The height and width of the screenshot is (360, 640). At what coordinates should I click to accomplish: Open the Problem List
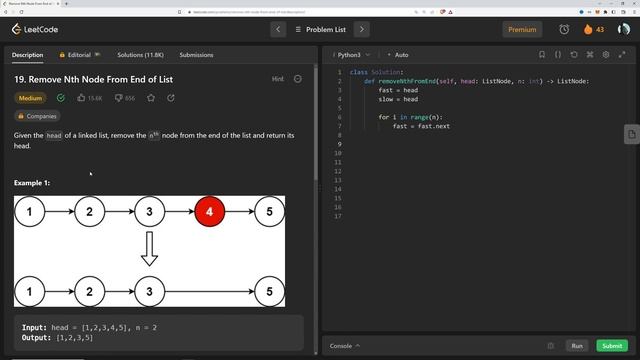click(320, 29)
